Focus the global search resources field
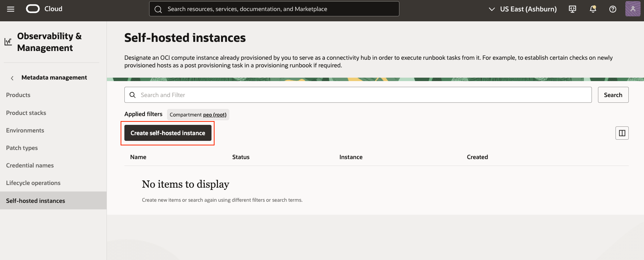Image resolution: width=644 pixels, height=260 pixels. (x=274, y=9)
